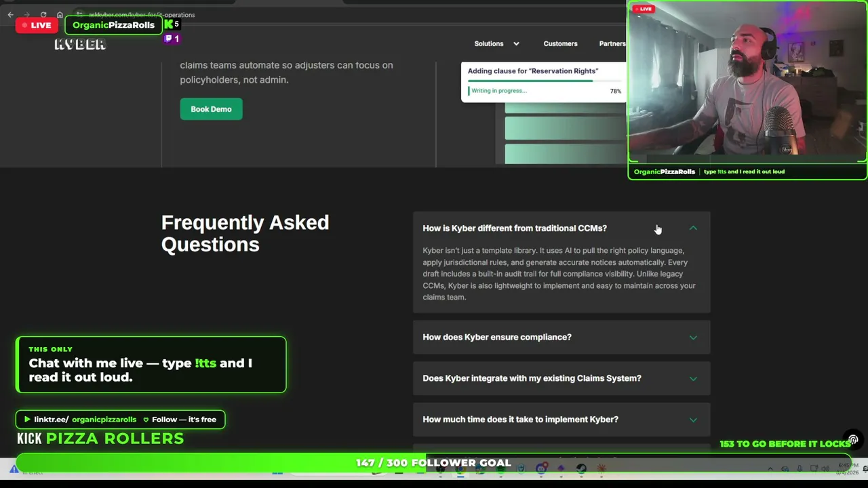868x488 pixels.
Task: Click the 'Chat with me live' banner
Action: pyautogui.click(x=151, y=365)
